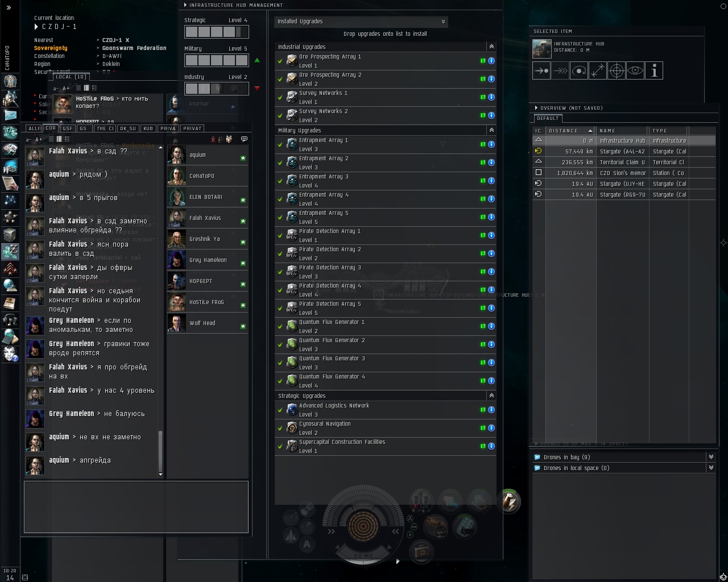Show info for Supercapital Construction Facilities
728x582 pixels.
(491, 446)
